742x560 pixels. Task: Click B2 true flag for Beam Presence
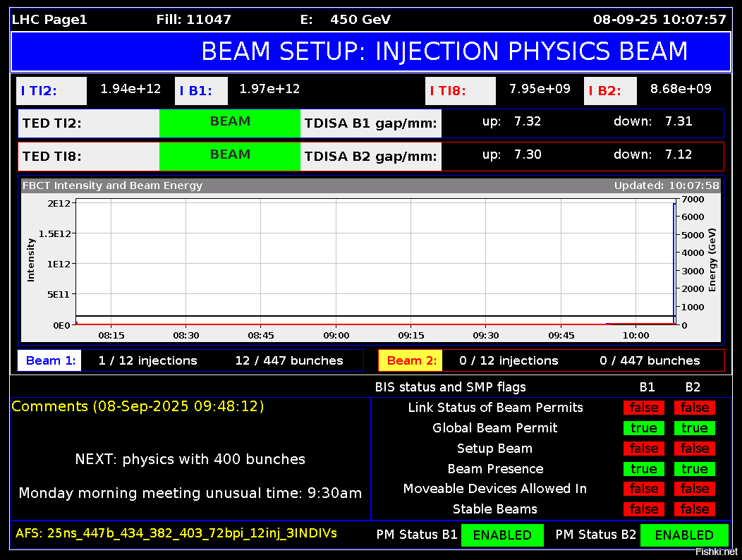click(x=695, y=468)
